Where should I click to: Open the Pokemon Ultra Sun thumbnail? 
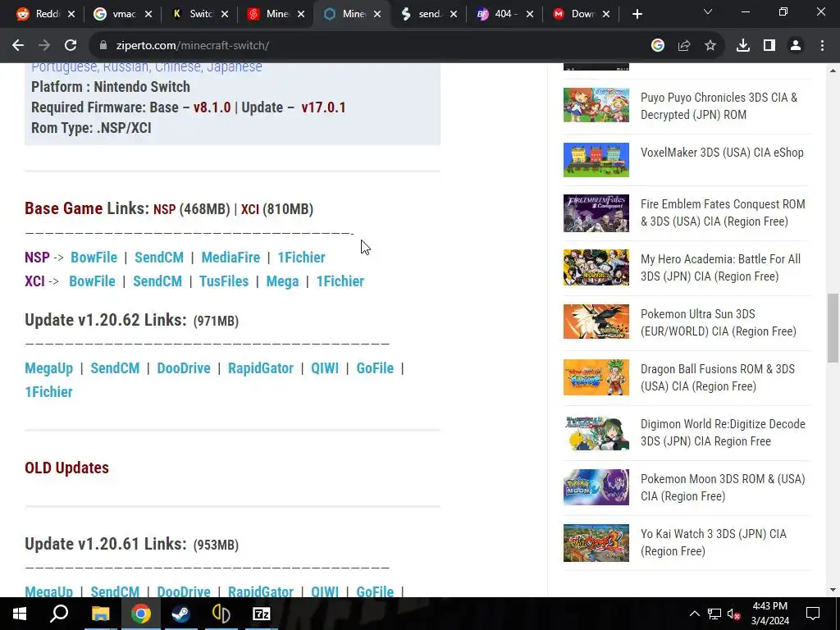[596, 322]
